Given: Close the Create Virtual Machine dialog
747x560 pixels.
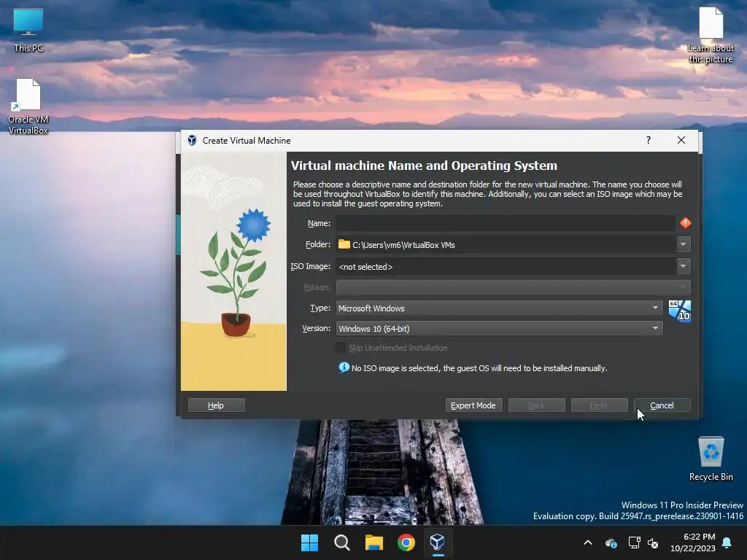Looking at the screenshot, I should pyautogui.click(x=681, y=140).
